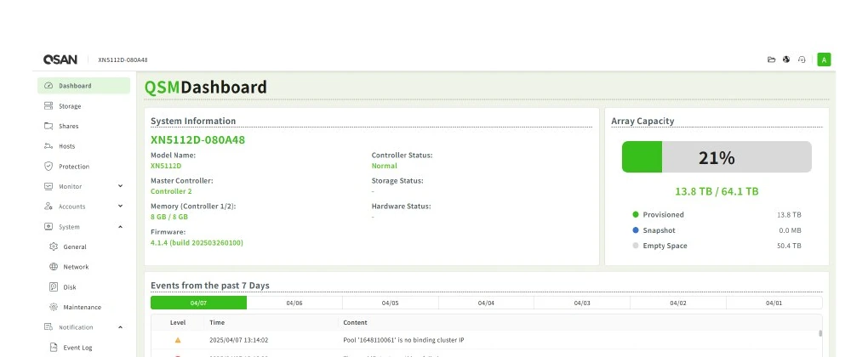Click the Accounts sidebar icon
The width and height of the screenshot is (868, 357).
tap(49, 207)
